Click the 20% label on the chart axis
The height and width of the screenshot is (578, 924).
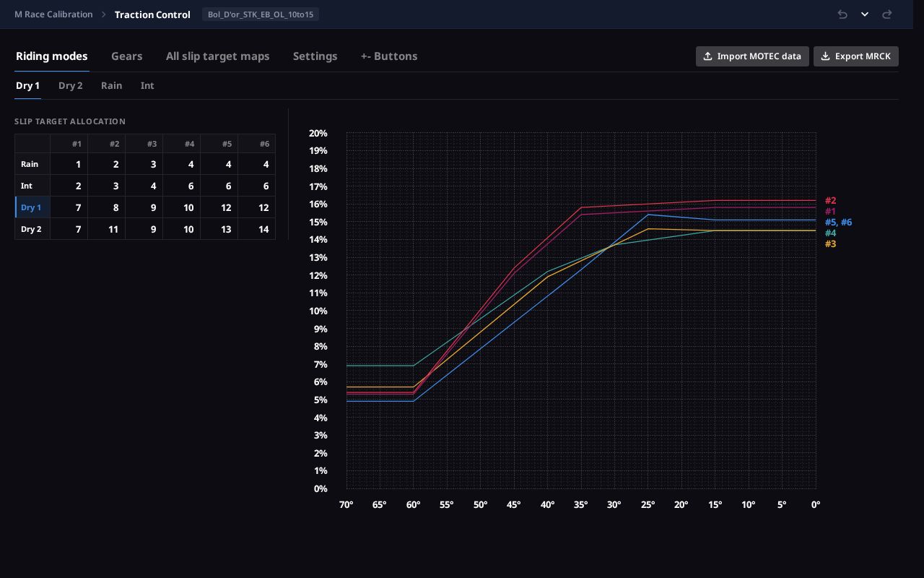318,133
